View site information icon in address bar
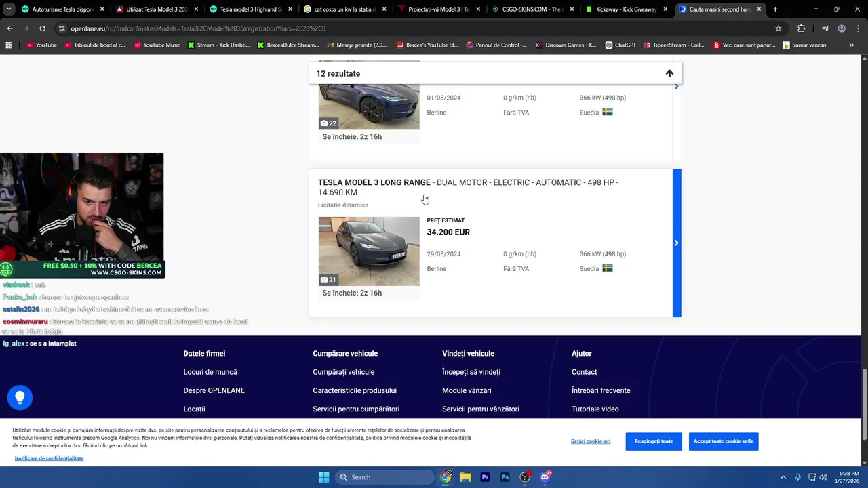 click(x=62, y=28)
